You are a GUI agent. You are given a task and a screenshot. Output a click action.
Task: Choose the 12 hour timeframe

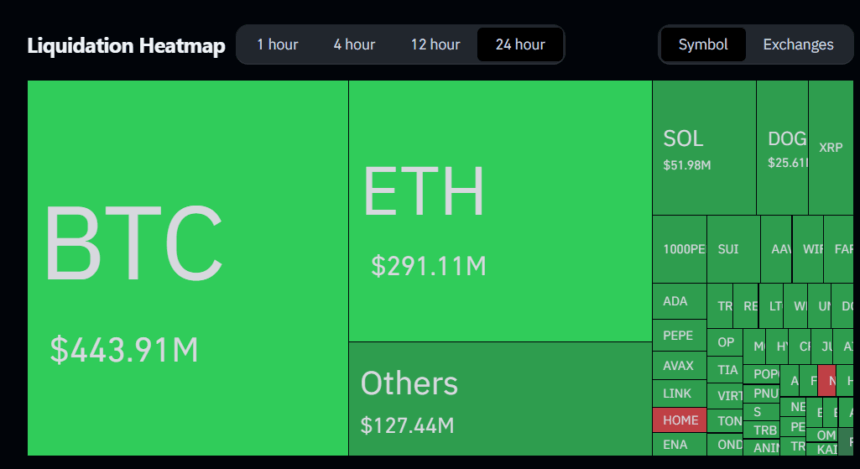[435, 44]
